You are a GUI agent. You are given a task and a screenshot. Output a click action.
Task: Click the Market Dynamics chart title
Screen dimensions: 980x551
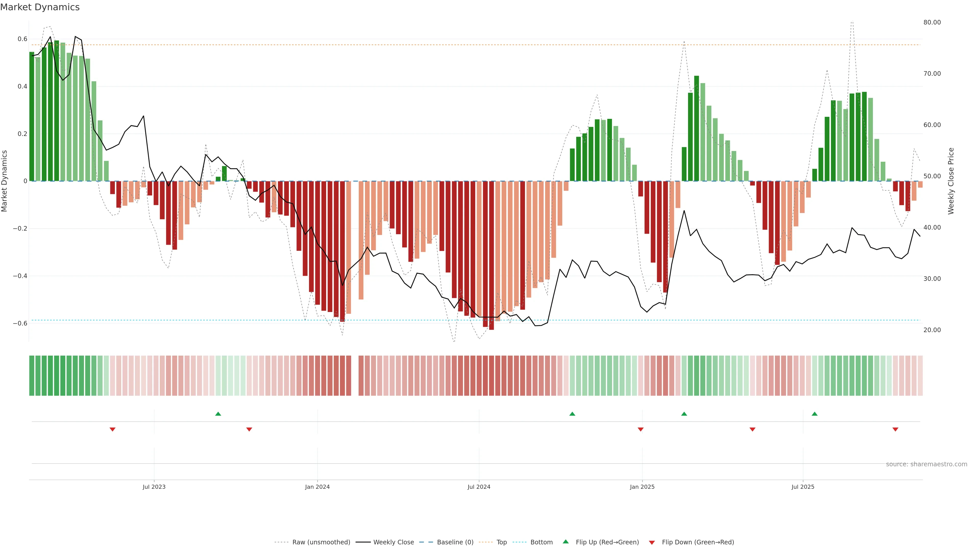[40, 7]
